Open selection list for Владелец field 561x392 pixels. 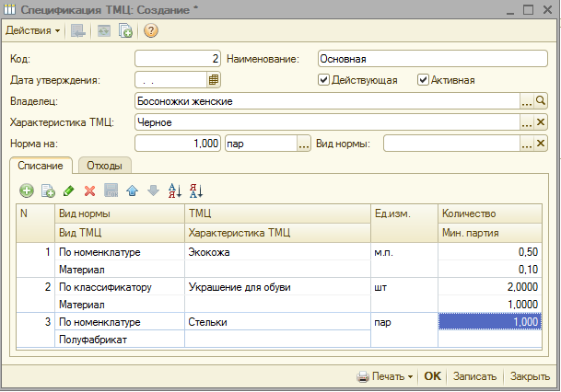click(527, 100)
